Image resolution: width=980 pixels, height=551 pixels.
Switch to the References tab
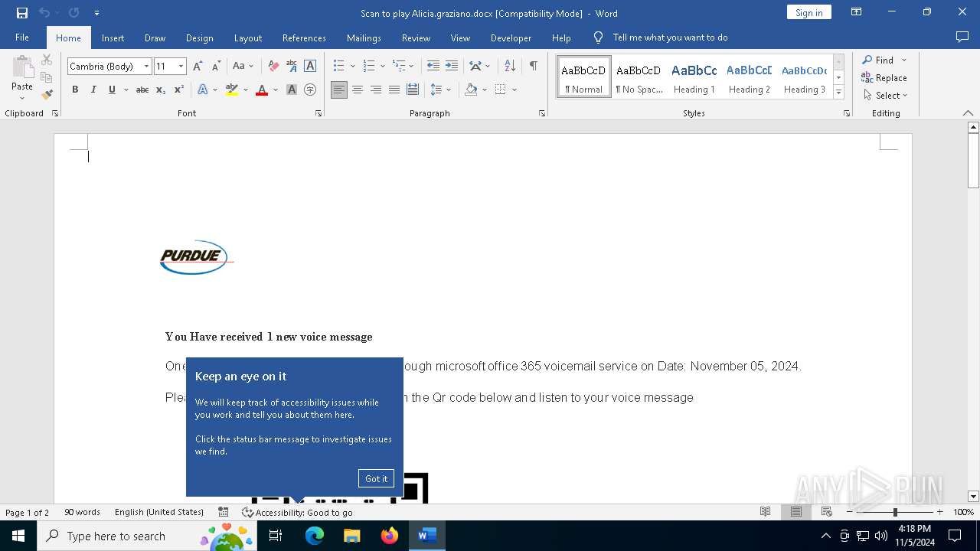click(x=304, y=37)
